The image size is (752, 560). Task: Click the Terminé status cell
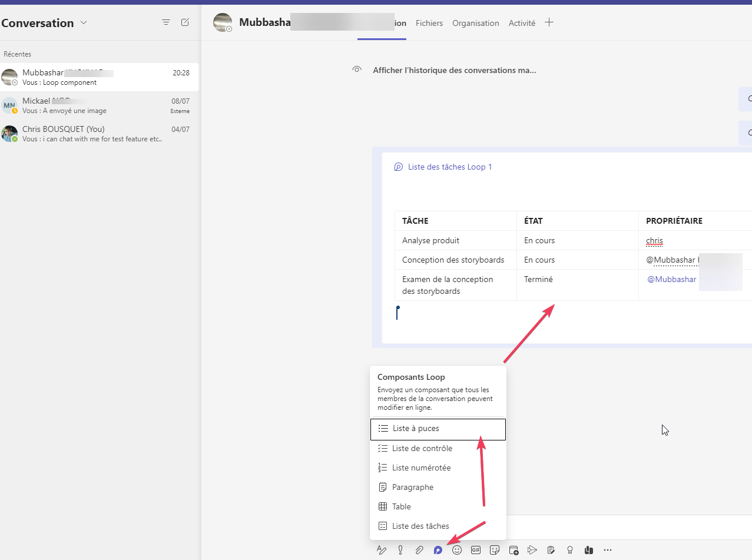click(577, 285)
